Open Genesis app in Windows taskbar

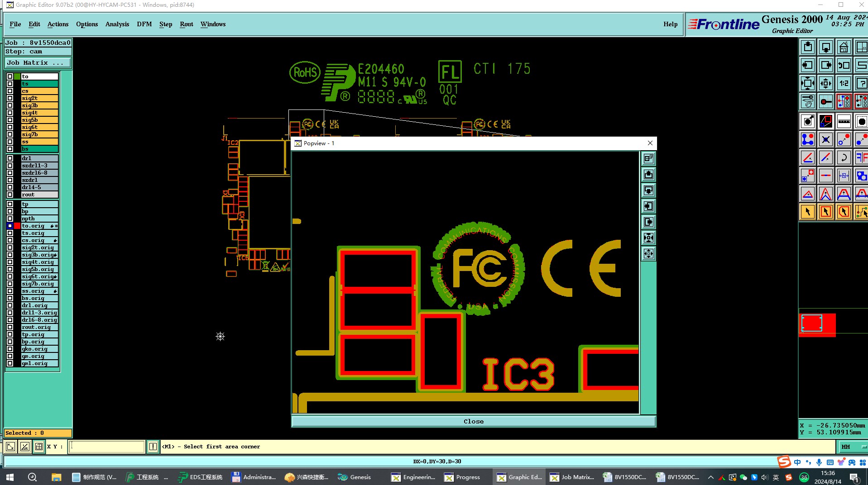point(355,477)
